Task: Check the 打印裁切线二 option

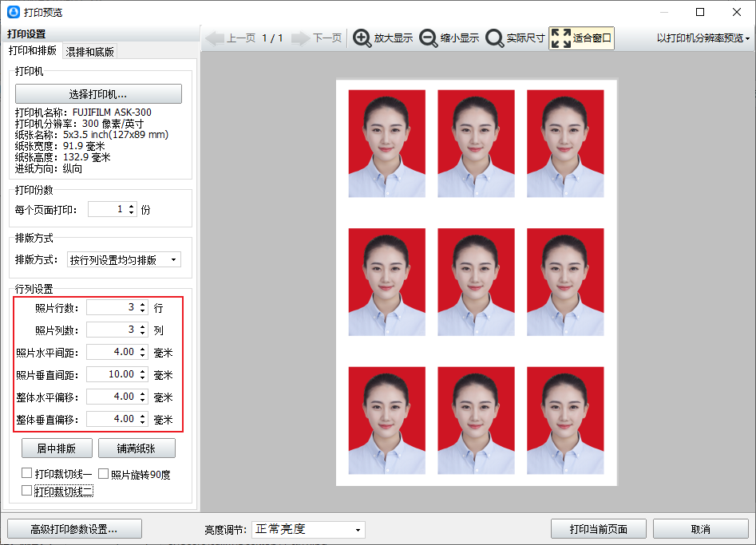Action: tap(27, 491)
